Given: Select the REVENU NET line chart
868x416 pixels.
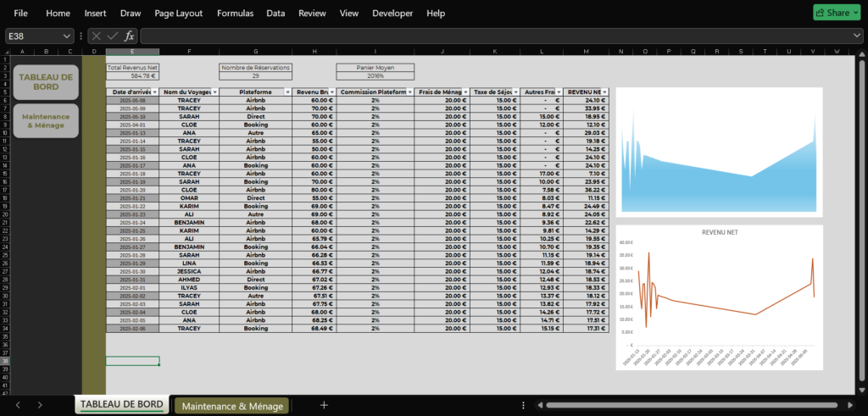Looking at the screenshot, I should tap(719, 297).
